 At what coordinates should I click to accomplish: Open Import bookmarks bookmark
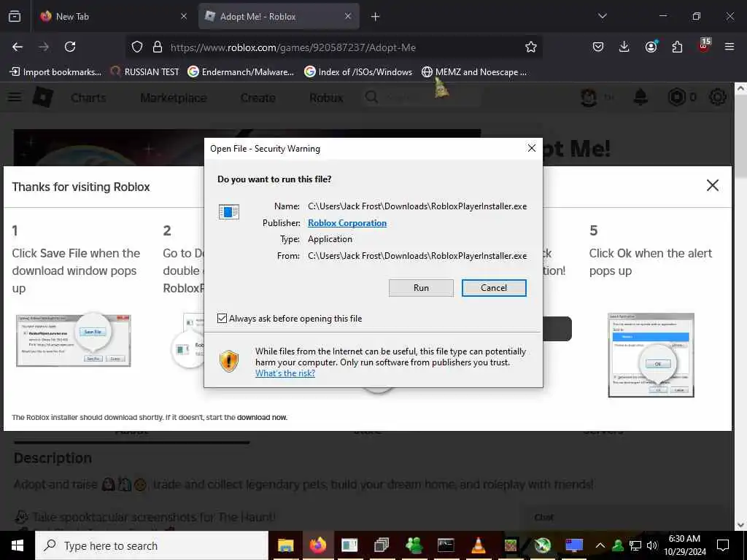point(55,72)
